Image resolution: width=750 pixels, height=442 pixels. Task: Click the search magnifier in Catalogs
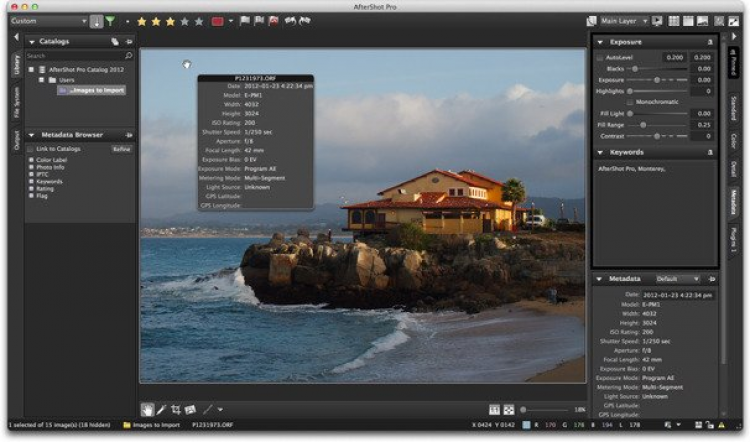pos(128,56)
